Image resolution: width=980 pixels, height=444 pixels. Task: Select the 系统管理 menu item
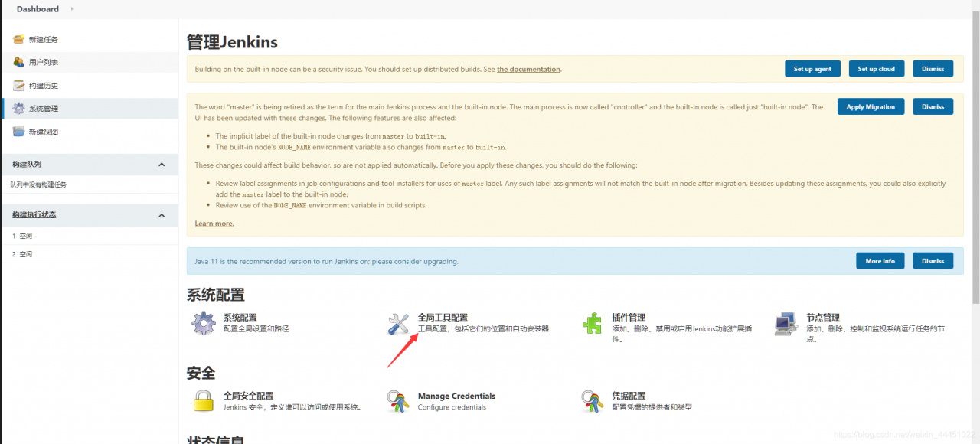(44, 108)
